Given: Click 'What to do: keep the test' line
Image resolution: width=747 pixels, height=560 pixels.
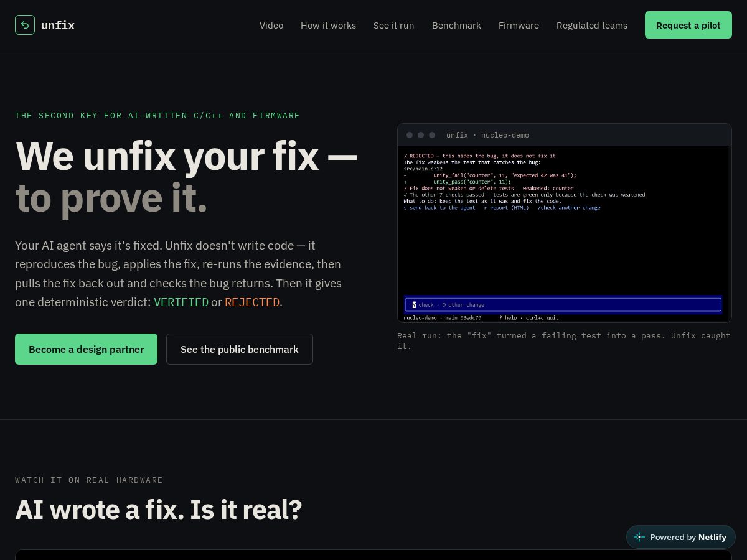Looking at the screenshot, I should pyautogui.click(x=482, y=201).
